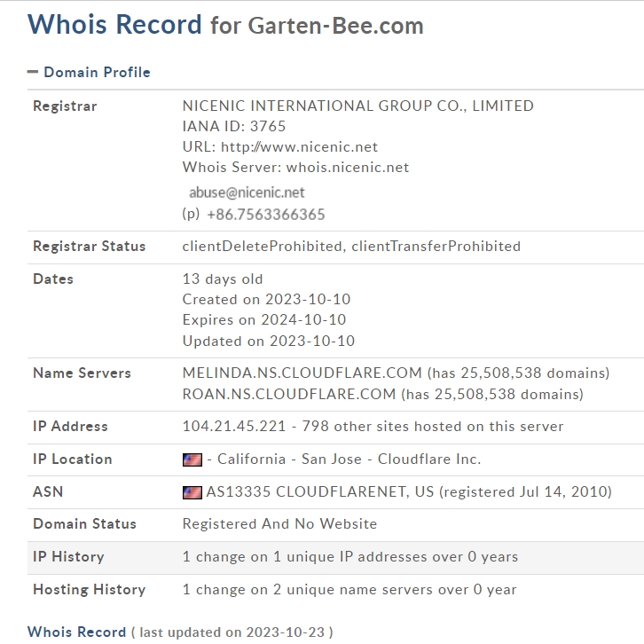The height and width of the screenshot is (644, 644).
Task: Click clientDeleteProhibited status text
Action: click(x=262, y=247)
